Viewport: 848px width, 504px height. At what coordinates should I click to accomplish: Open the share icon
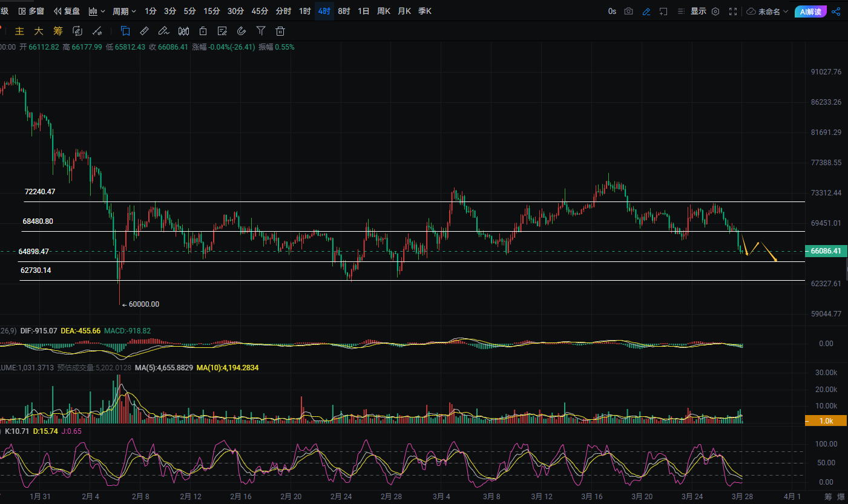click(836, 11)
